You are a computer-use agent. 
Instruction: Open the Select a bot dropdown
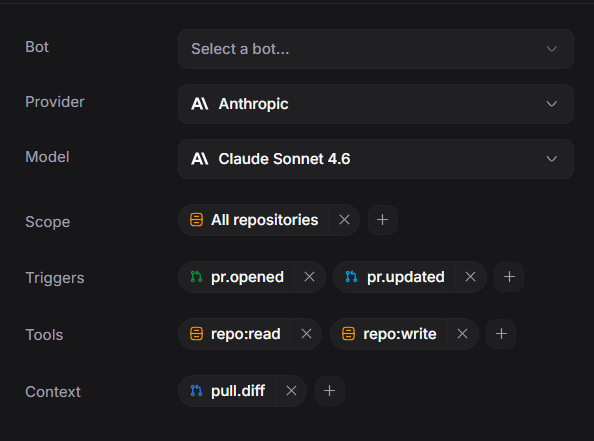click(x=375, y=49)
